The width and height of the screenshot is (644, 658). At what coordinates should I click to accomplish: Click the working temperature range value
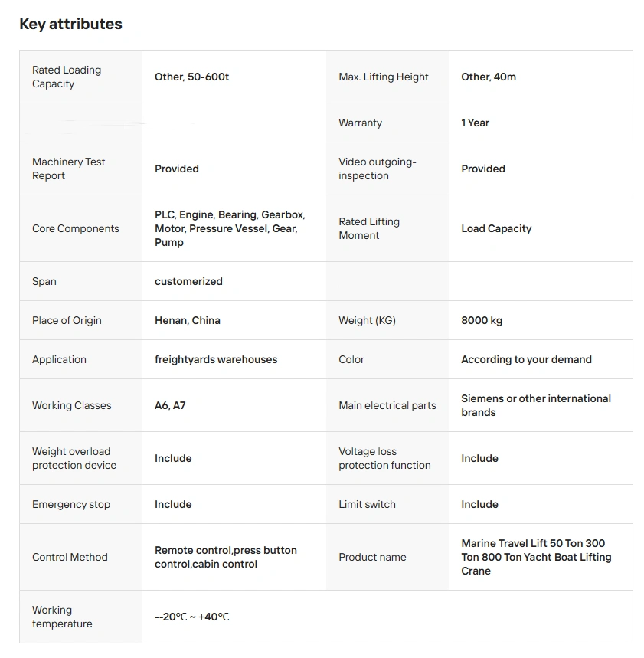192,617
